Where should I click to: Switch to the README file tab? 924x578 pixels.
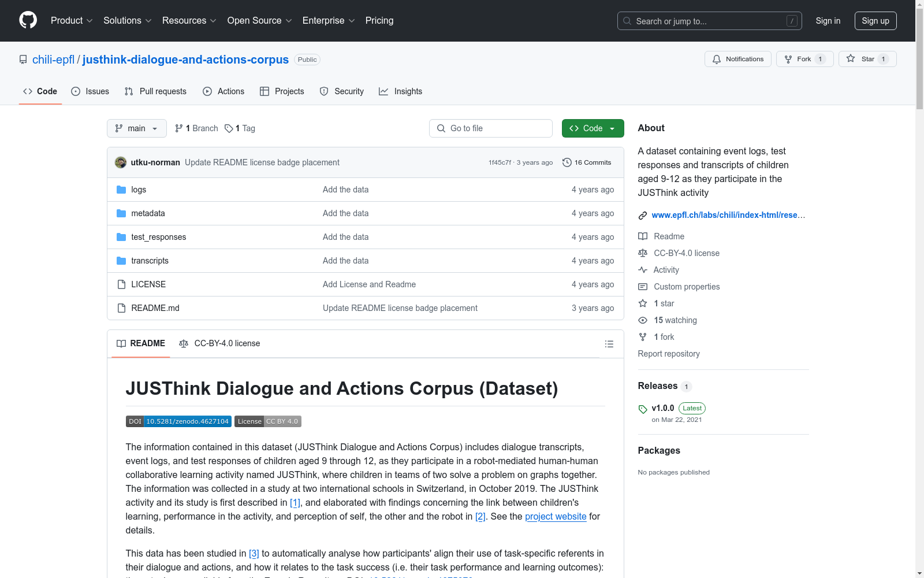coord(141,344)
